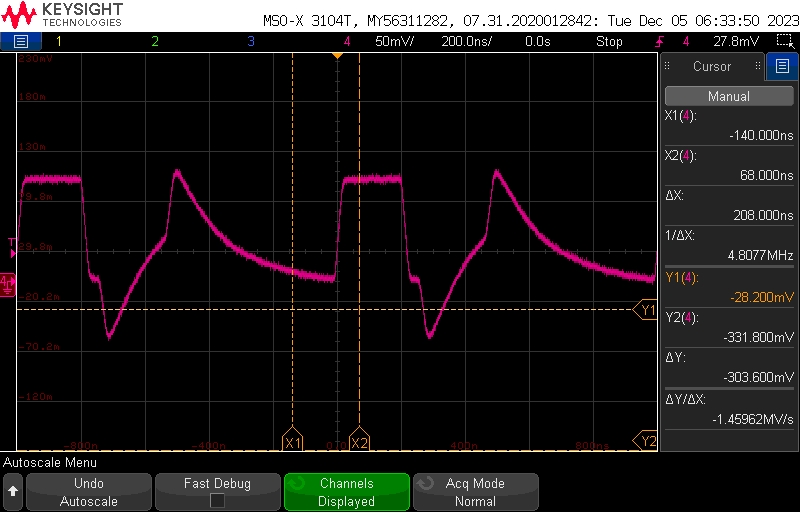This screenshot has height=512, width=800.
Task: Toggle channel 2 on
Action: (x=154, y=41)
